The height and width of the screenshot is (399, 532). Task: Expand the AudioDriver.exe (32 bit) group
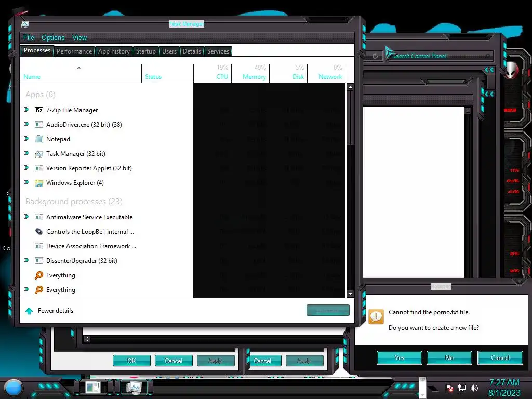[x=26, y=124]
